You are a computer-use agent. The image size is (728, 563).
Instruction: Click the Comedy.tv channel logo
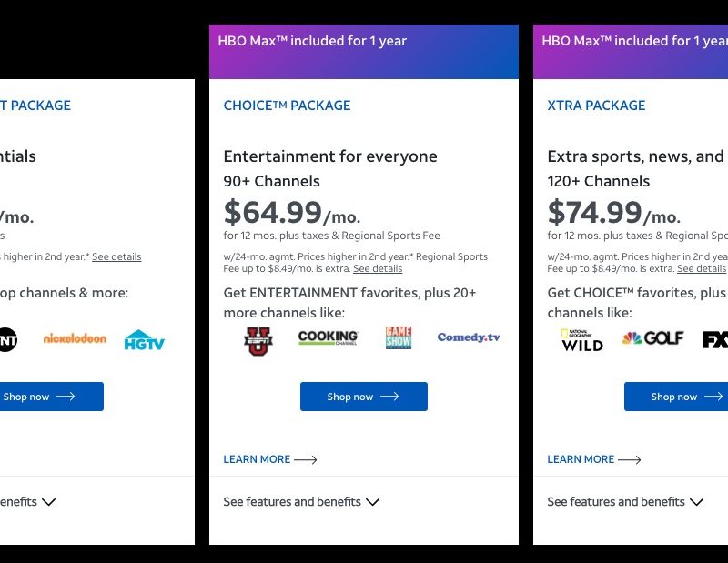(469, 337)
